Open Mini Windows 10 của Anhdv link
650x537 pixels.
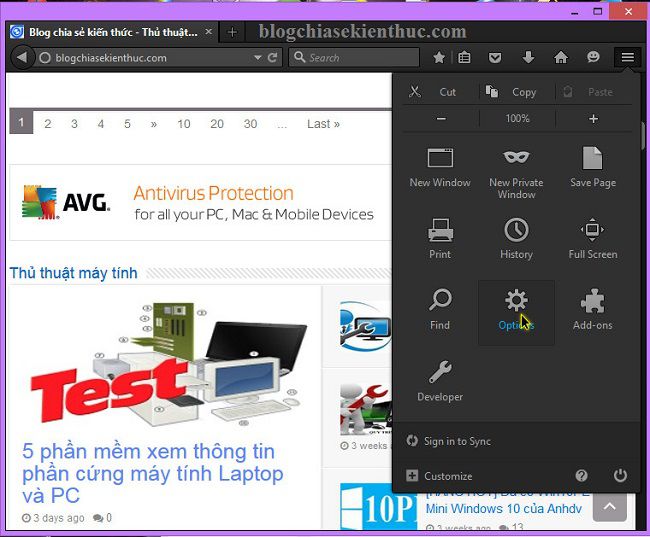[x=504, y=508]
